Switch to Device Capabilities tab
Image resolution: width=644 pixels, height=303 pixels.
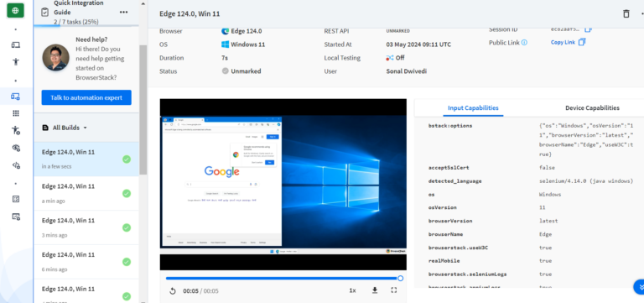tap(592, 107)
